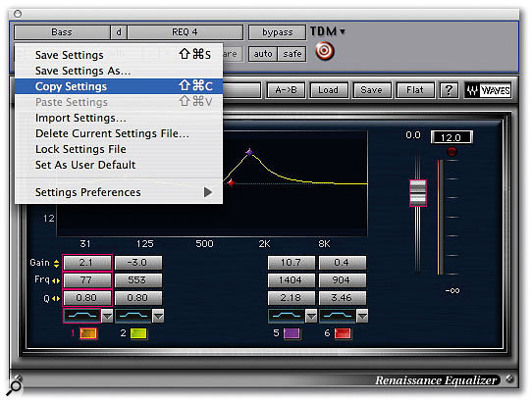Click the Gain up/down arrows icon
The image size is (532, 402).
[56, 264]
